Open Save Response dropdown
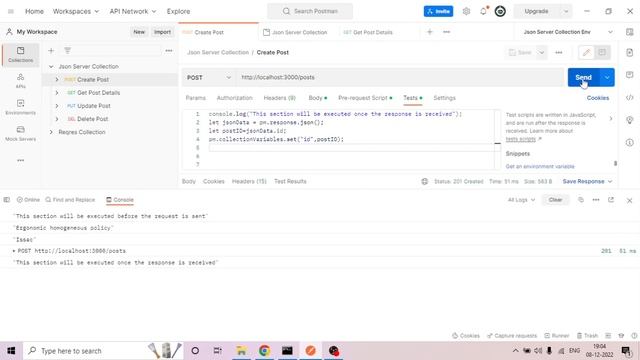 (587, 181)
